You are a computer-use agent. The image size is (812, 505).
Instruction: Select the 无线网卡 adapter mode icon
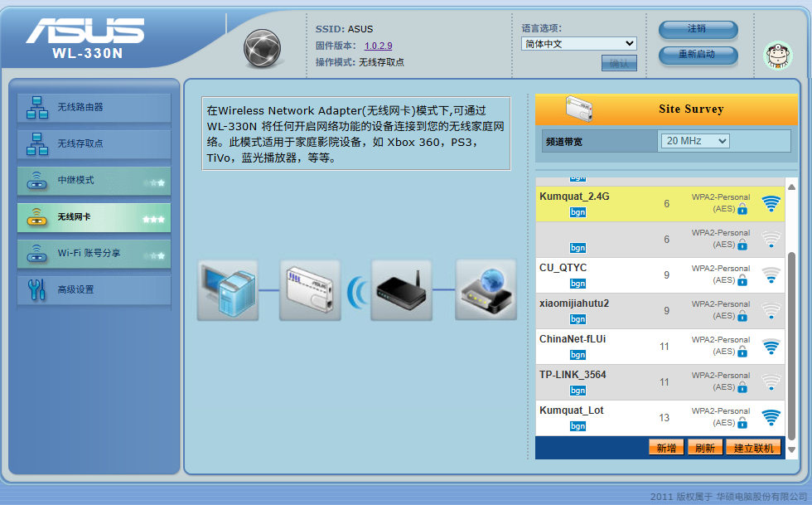point(37,217)
